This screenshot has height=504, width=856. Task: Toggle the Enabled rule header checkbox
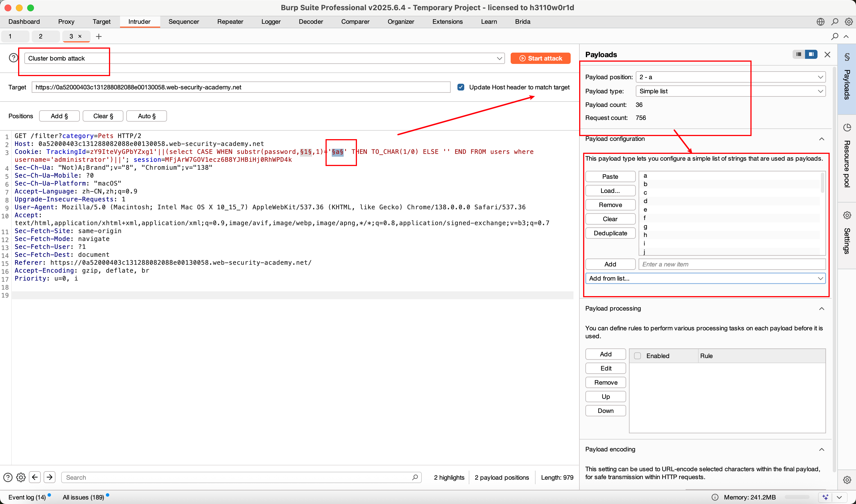click(637, 356)
